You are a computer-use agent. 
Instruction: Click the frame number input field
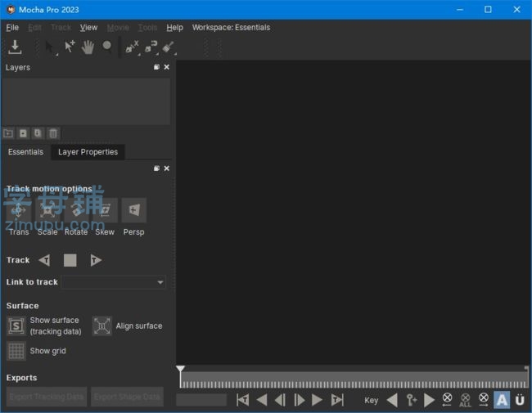[x=201, y=400]
